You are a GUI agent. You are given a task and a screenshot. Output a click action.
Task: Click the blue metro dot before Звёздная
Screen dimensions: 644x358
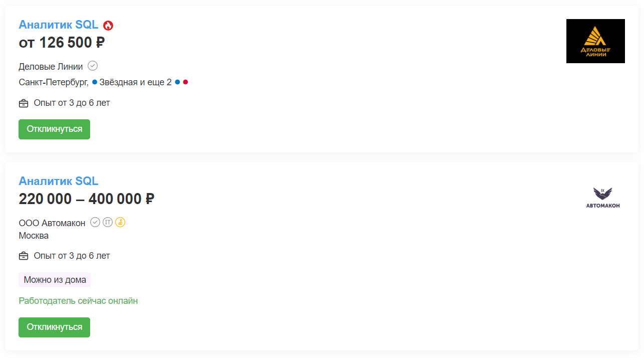(95, 82)
